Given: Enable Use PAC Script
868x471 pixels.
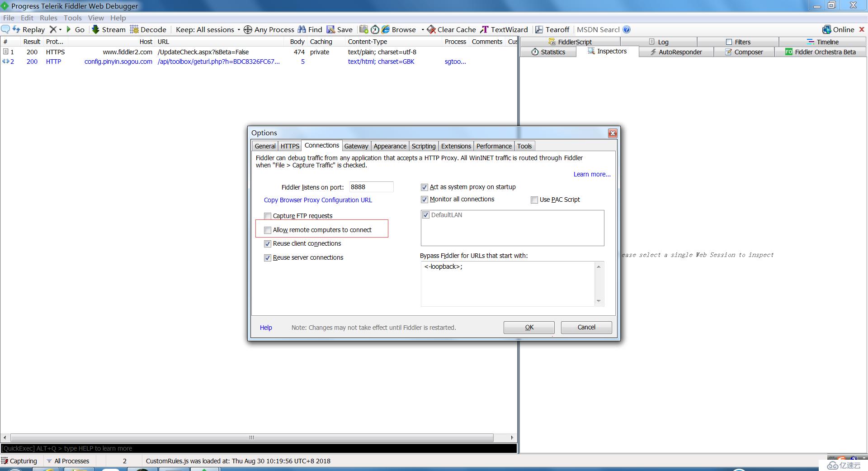Looking at the screenshot, I should pos(534,200).
